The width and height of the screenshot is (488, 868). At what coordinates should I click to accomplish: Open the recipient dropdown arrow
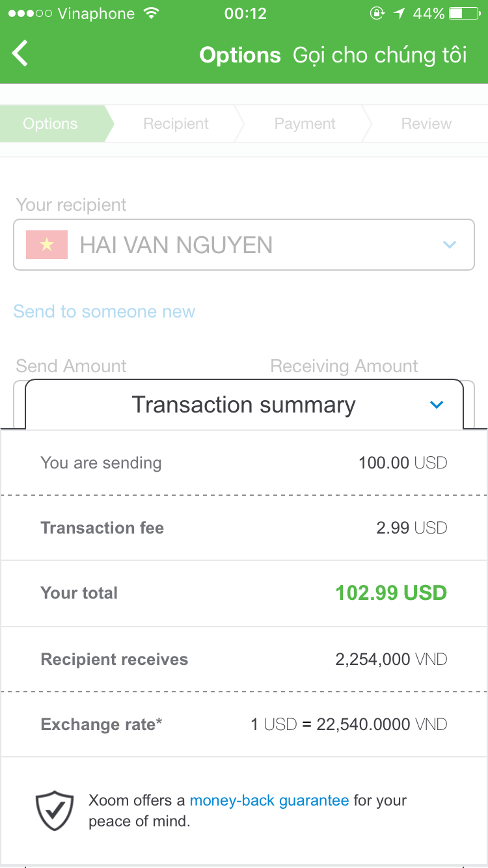click(x=449, y=245)
